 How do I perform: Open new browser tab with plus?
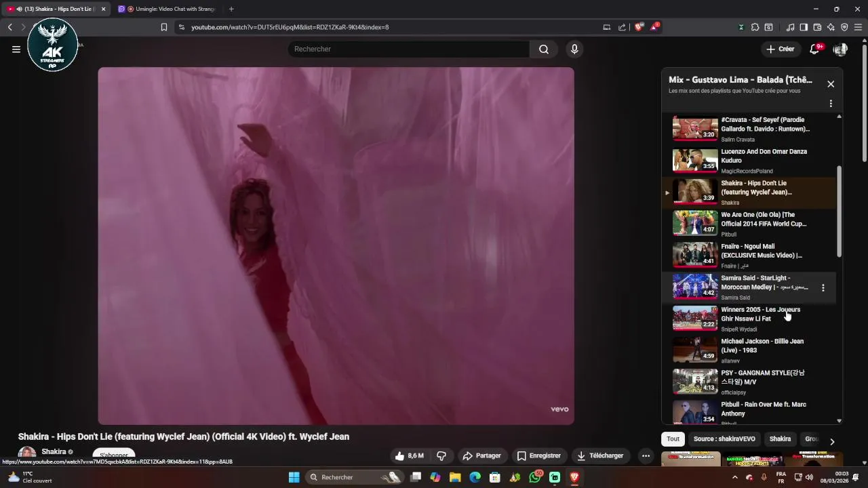point(231,9)
